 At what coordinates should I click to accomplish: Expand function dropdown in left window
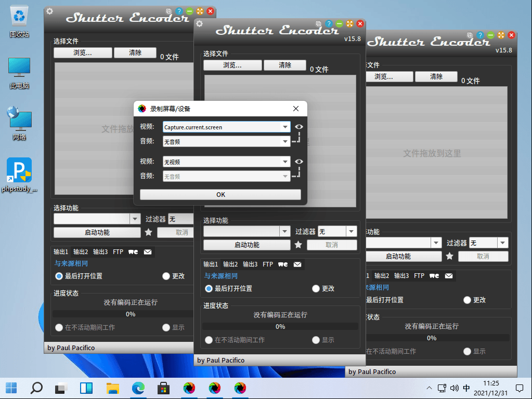(135, 219)
